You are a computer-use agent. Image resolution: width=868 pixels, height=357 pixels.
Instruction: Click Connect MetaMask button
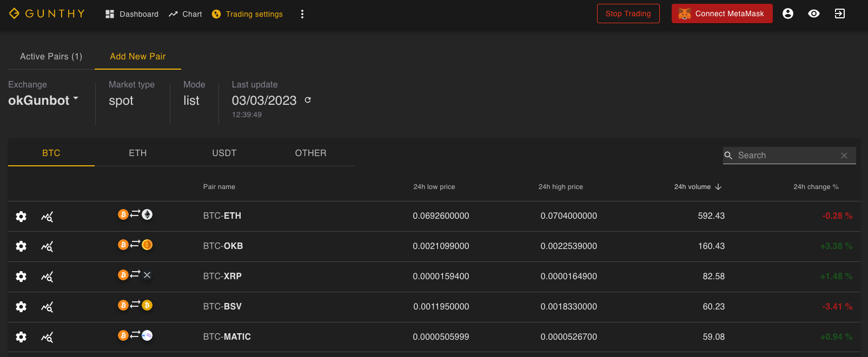pos(722,14)
